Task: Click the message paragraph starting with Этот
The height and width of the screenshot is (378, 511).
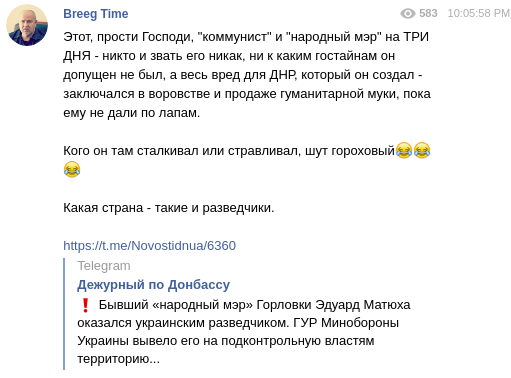Action: (247, 75)
